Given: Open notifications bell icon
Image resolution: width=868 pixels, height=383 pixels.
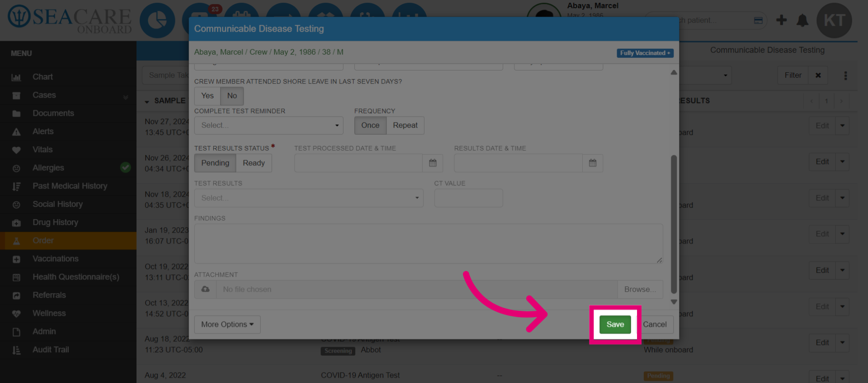Looking at the screenshot, I should [802, 20].
